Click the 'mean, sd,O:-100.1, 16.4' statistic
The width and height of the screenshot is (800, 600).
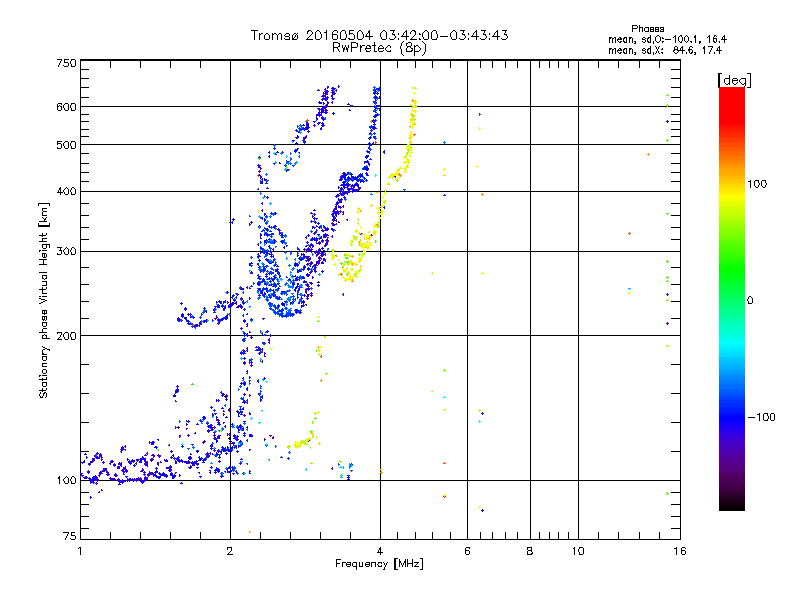[x=667, y=39]
